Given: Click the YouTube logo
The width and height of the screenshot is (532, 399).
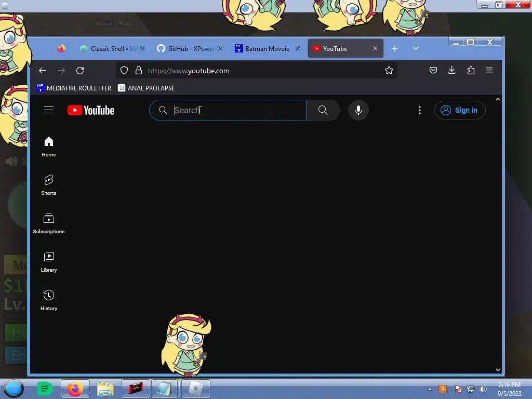Looking at the screenshot, I should (91, 110).
